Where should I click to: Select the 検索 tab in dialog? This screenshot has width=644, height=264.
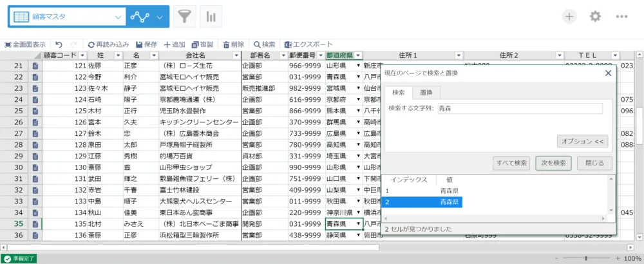click(x=398, y=93)
